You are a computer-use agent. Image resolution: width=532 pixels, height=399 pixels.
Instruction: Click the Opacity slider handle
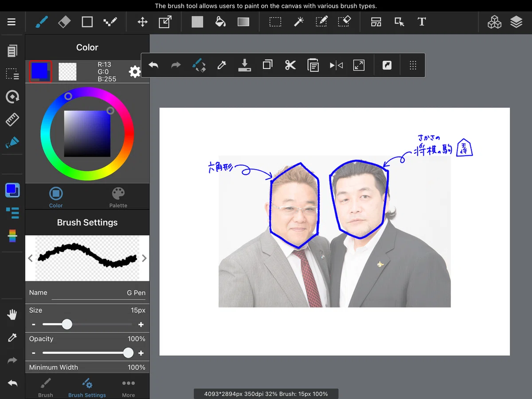128,353
